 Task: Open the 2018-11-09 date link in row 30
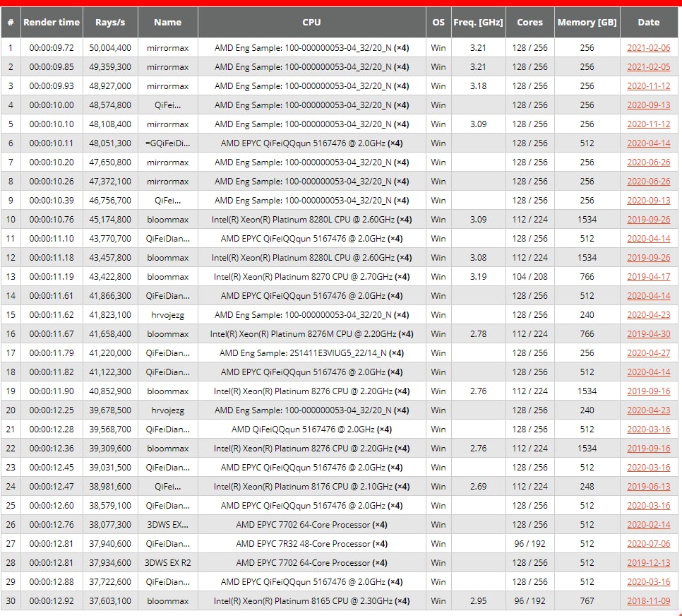click(649, 600)
